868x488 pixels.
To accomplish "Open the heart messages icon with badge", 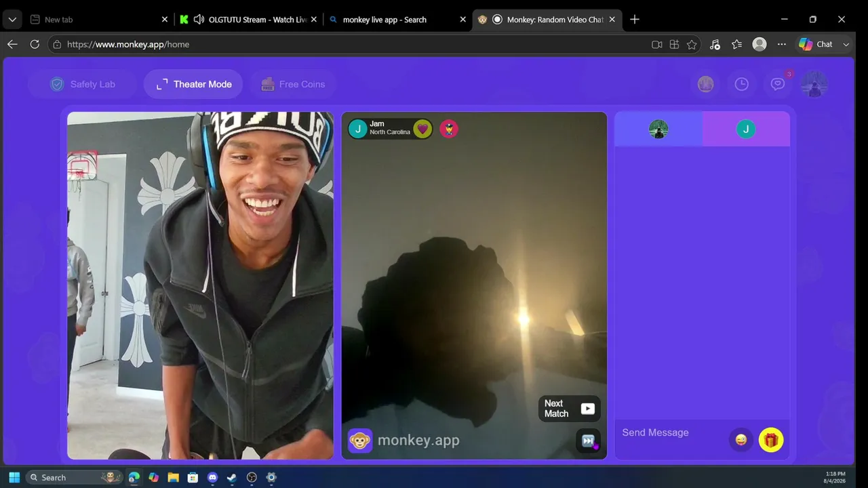I will click(x=778, y=84).
